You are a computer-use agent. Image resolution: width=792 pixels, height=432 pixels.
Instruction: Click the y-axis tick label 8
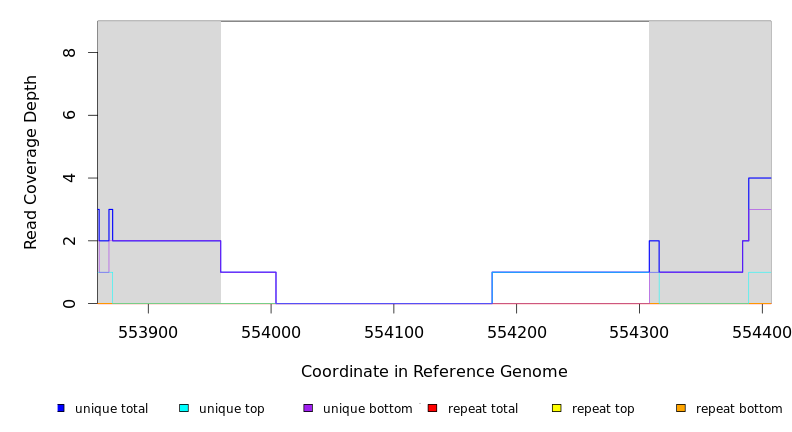(69, 52)
